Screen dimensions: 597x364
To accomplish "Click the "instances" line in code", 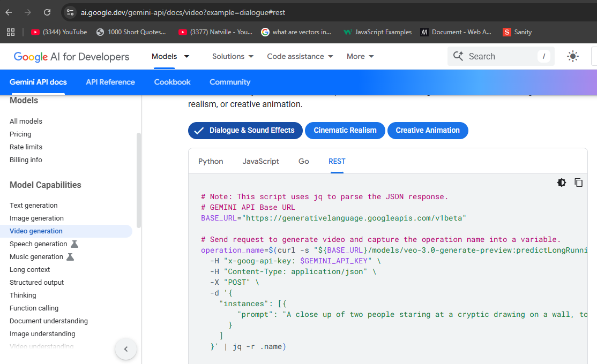I will point(253,304).
